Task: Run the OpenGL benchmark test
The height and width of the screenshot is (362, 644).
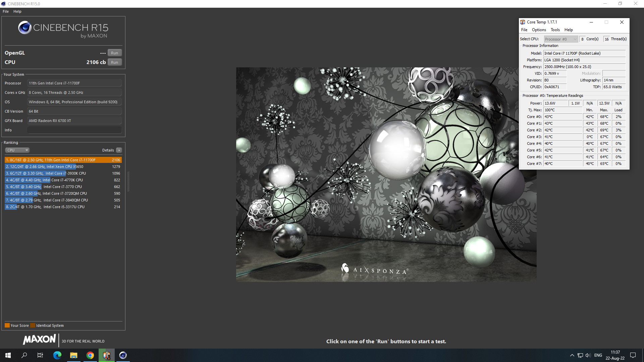Action: pos(114,53)
